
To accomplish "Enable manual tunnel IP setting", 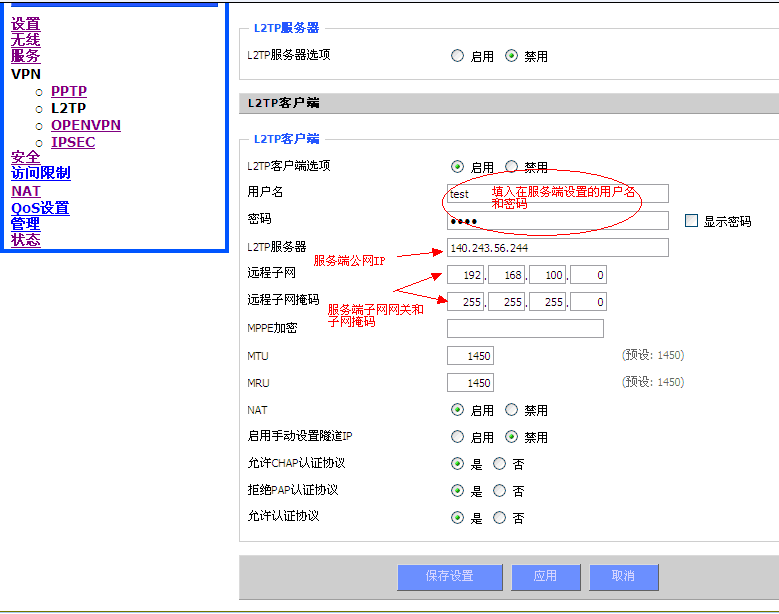I will tap(458, 437).
